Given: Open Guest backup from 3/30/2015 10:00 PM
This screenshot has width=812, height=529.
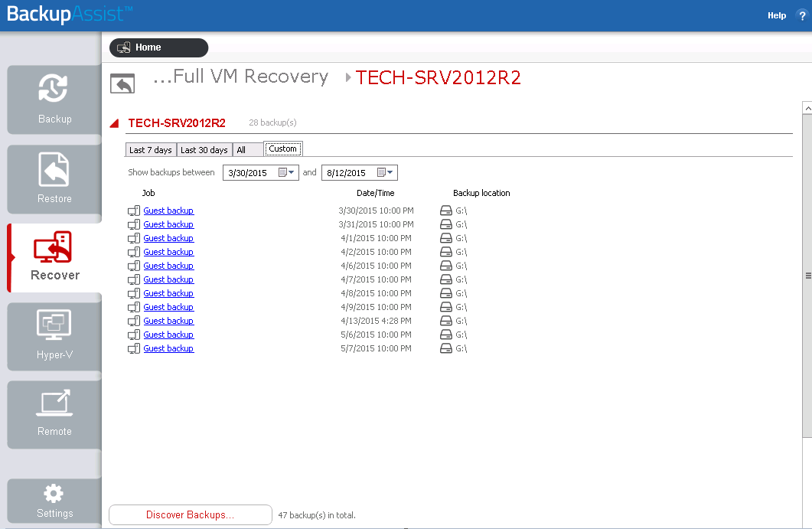Looking at the screenshot, I should coord(168,211).
